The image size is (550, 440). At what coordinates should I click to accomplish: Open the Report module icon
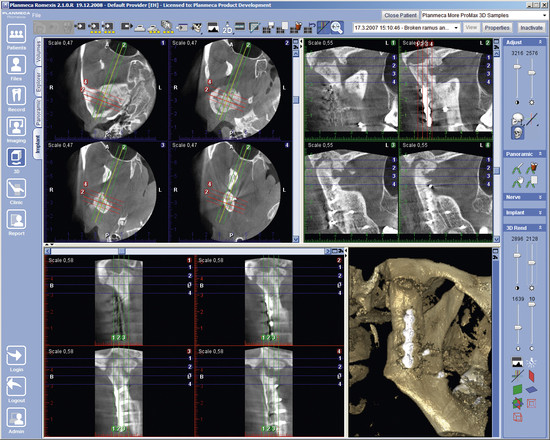[x=16, y=220]
